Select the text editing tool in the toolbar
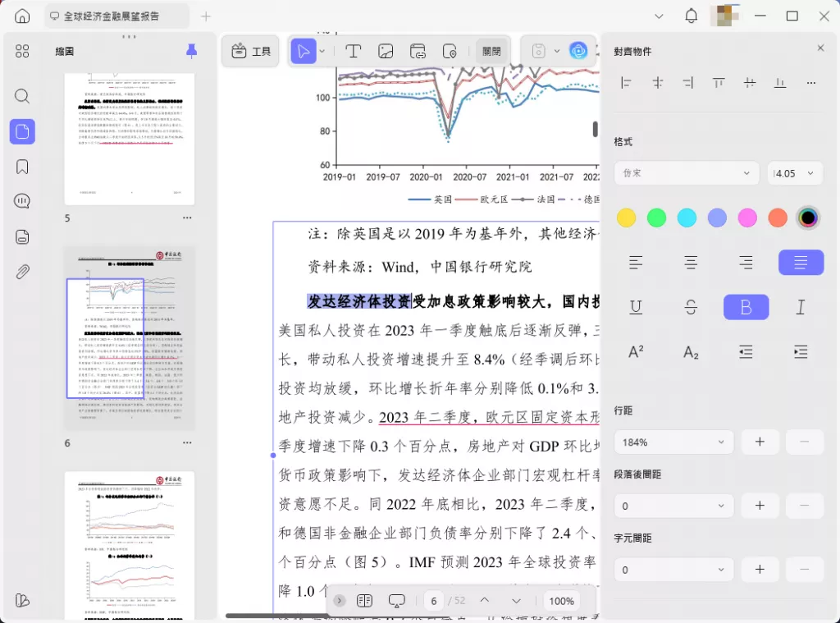Viewport: 840px width, 623px height. [354, 51]
